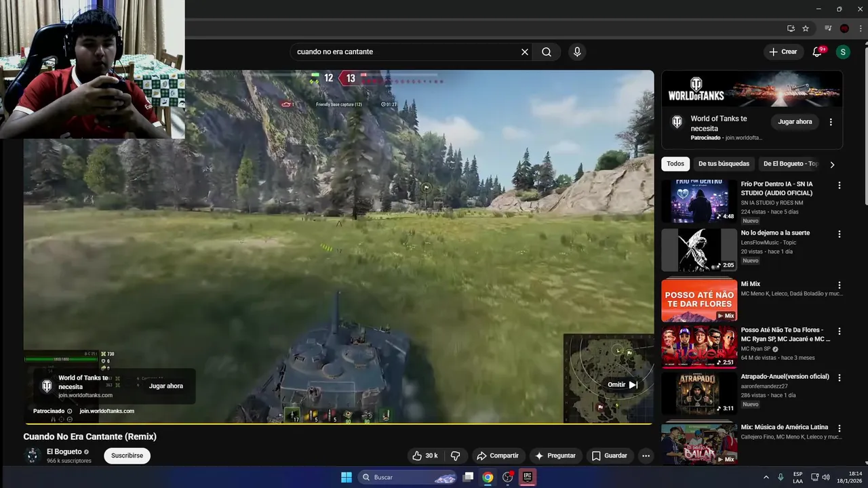Open Windows Start menu
868x488 pixels.
tap(347, 477)
